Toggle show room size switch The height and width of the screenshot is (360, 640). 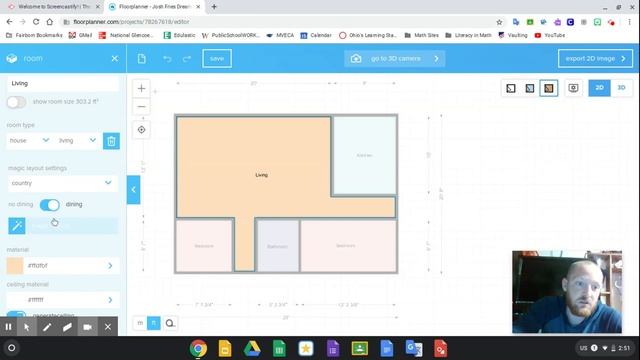tap(16, 102)
